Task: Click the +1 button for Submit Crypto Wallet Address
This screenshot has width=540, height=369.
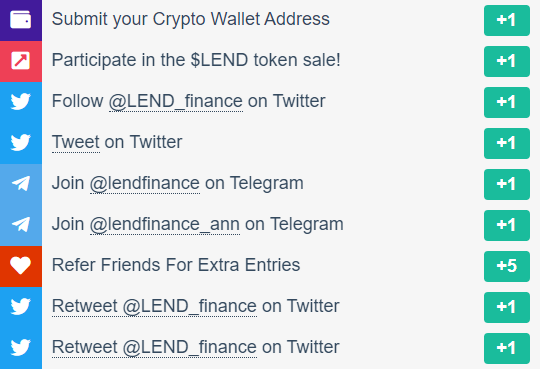Action: tap(507, 20)
